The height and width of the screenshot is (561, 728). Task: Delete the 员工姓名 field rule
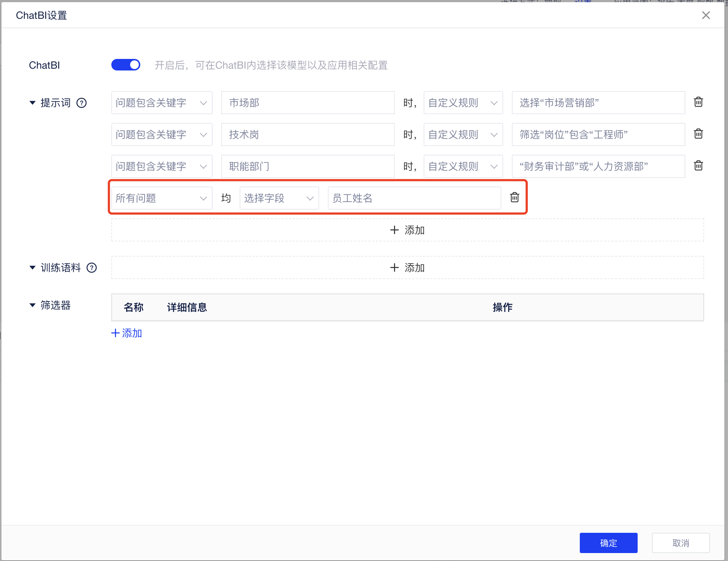tap(514, 197)
